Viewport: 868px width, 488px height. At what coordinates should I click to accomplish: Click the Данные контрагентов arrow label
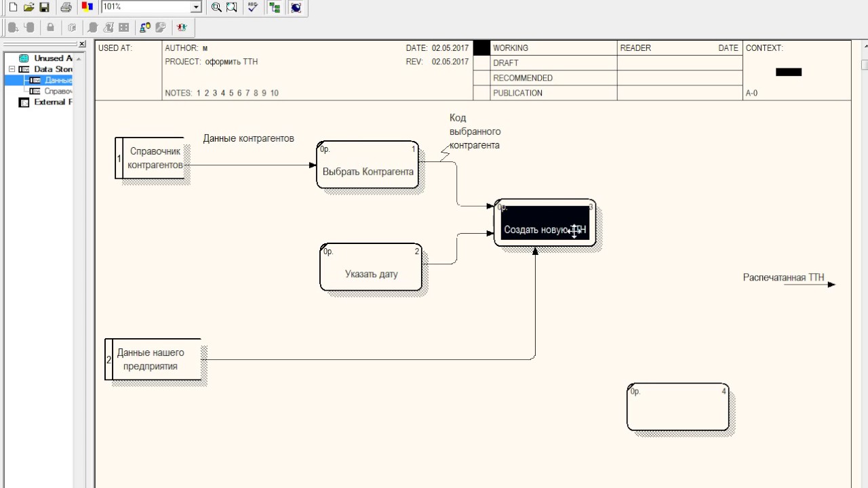249,138
